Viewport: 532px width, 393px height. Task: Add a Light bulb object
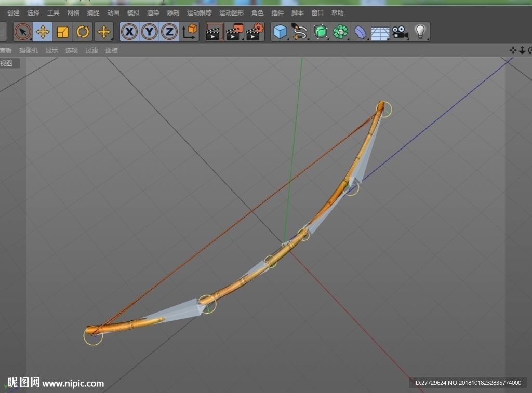coord(420,32)
